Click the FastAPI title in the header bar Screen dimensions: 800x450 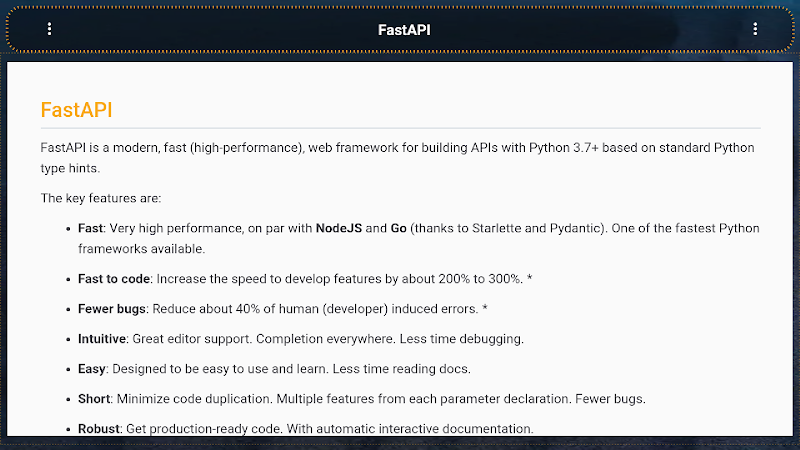pyautogui.click(x=404, y=30)
